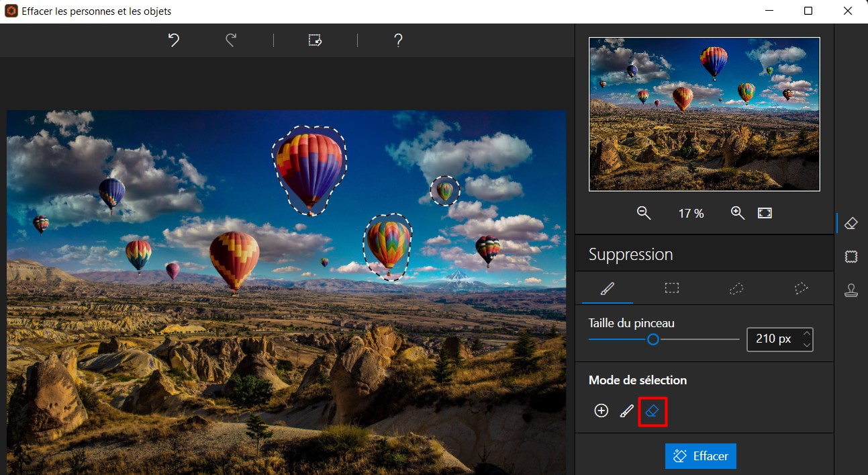
Task: Maximize the window
Action: tap(808, 11)
